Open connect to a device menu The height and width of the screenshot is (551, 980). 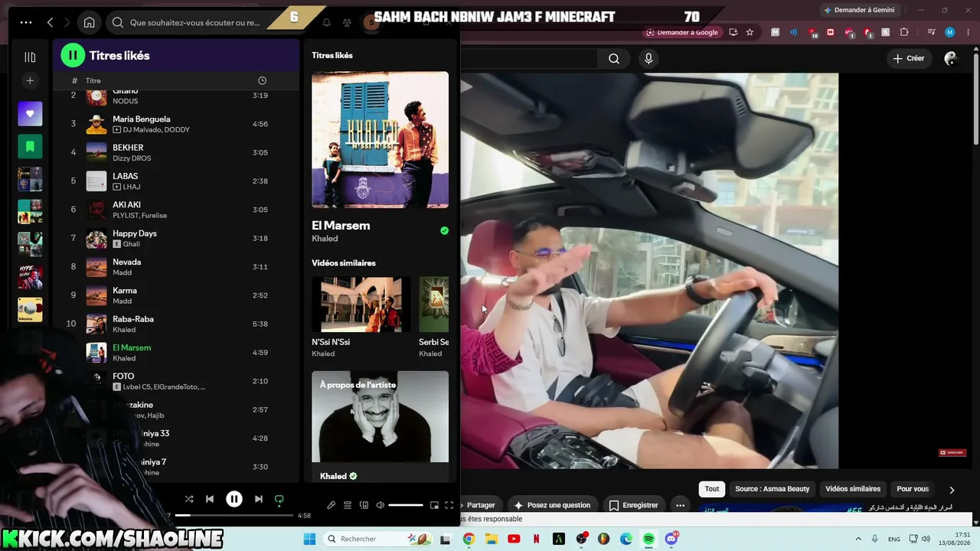click(364, 505)
